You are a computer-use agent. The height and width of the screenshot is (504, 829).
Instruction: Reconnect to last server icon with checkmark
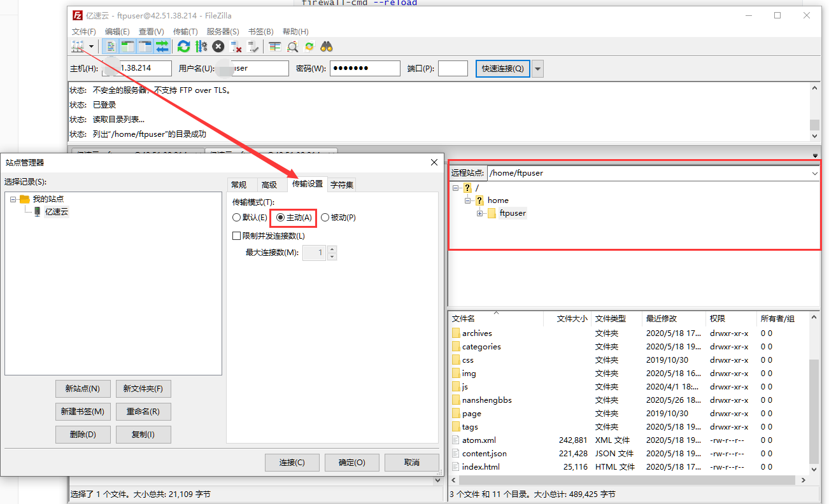pos(253,46)
